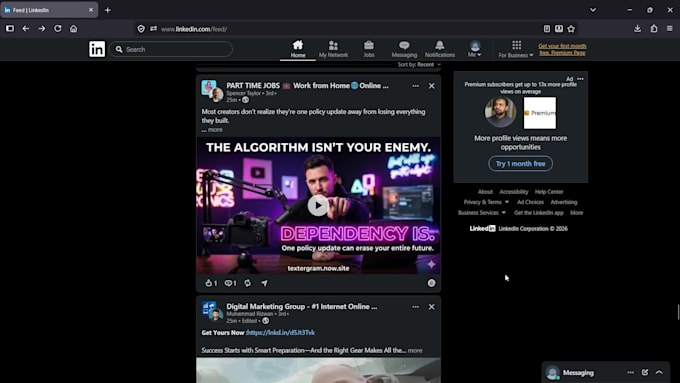Open the browser hamburger menu
This screenshot has height=383, width=680.
(x=670, y=29)
